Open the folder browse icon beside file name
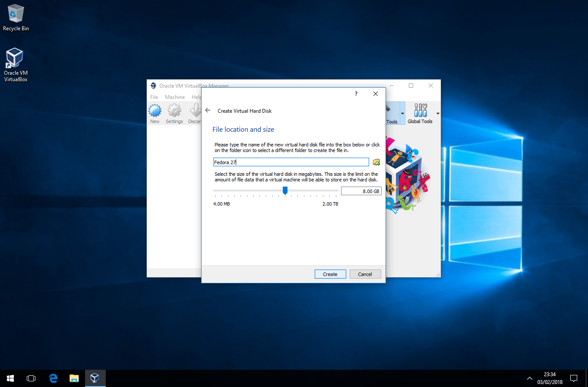 point(376,162)
